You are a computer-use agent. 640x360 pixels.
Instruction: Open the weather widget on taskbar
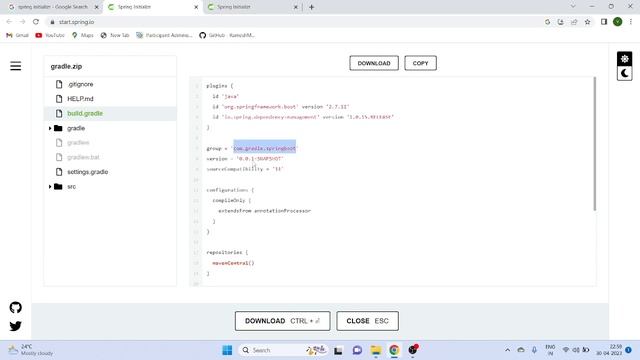[x=31, y=350]
